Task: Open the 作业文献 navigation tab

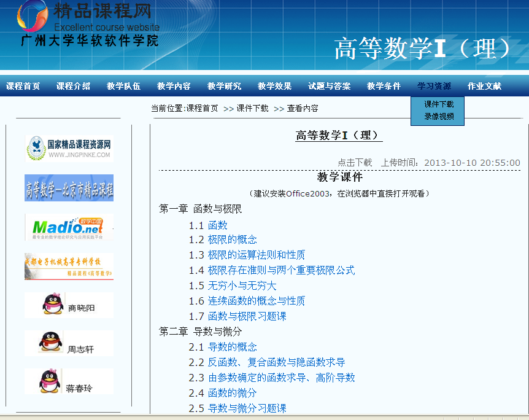Action: [484, 87]
